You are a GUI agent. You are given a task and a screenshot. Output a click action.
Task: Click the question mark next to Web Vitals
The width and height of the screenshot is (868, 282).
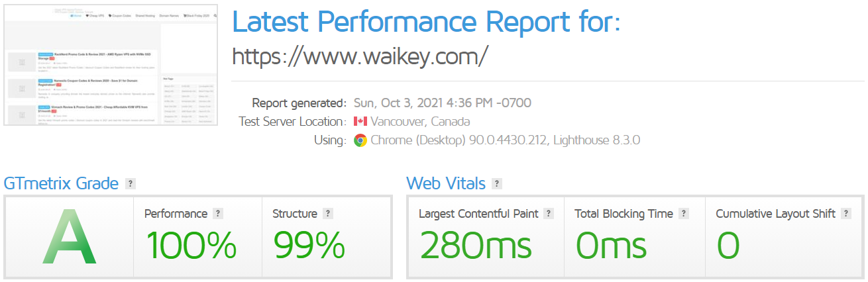click(497, 183)
